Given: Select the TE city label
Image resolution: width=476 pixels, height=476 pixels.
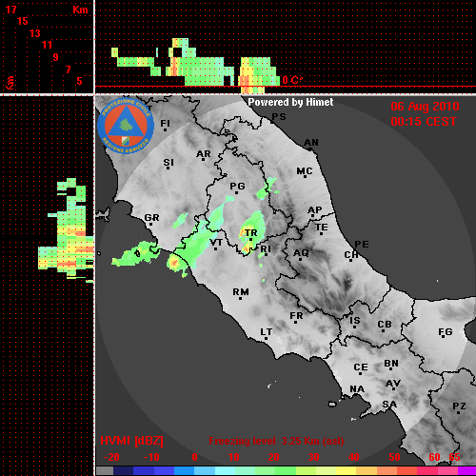Looking at the screenshot, I should [322, 228].
